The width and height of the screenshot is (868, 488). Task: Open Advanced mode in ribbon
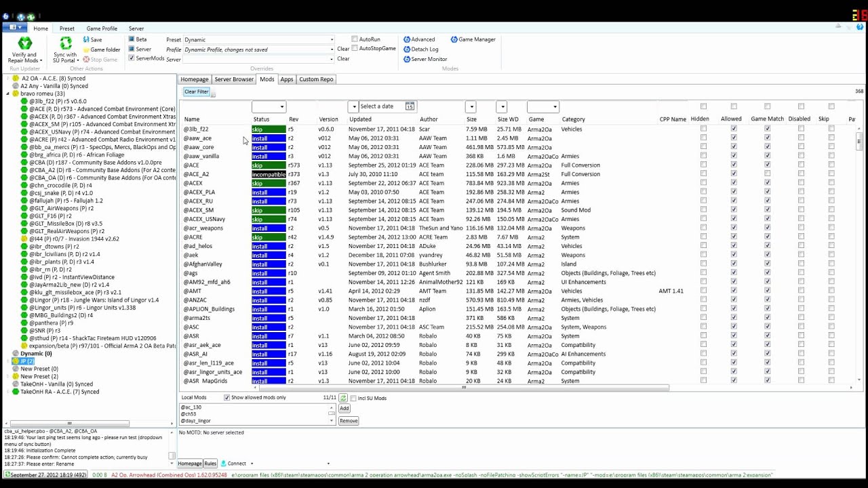pyautogui.click(x=419, y=39)
